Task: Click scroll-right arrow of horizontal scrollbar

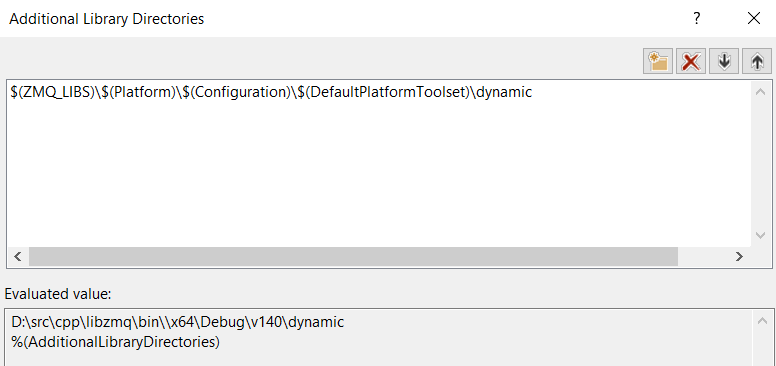Action: click(739, 256)
